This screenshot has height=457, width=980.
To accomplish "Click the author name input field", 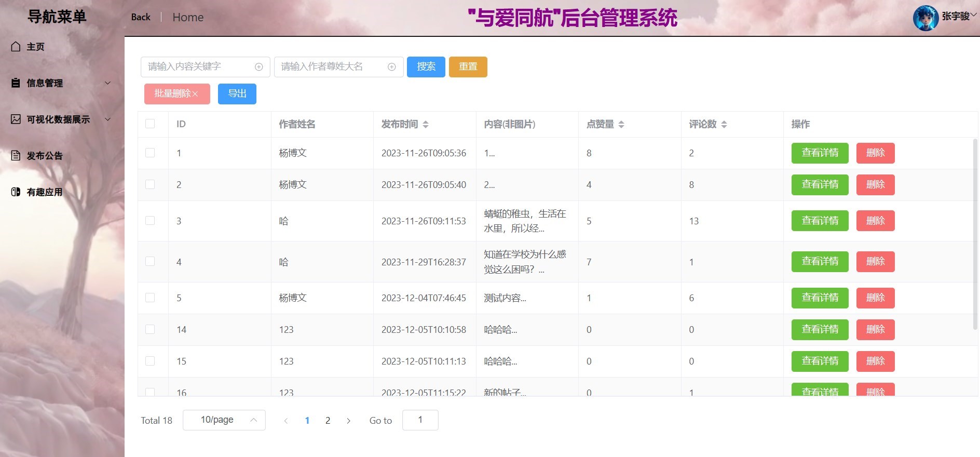I will [x=338, y=67].
